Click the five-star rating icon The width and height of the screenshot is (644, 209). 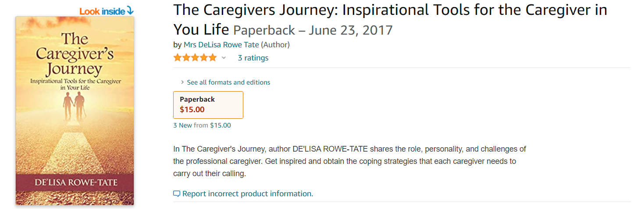(195, 58)
